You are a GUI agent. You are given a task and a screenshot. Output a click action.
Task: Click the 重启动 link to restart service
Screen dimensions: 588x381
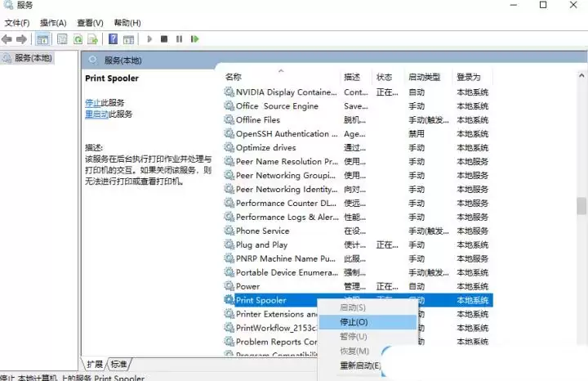pos(96,114)
